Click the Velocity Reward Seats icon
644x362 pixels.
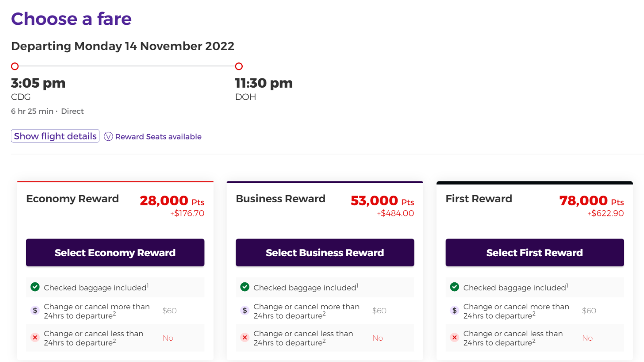(108, 137)
